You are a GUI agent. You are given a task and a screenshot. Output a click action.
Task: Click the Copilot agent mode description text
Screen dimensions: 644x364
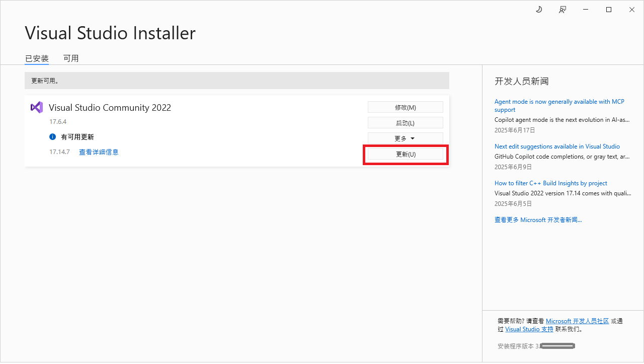pos(562,120)
